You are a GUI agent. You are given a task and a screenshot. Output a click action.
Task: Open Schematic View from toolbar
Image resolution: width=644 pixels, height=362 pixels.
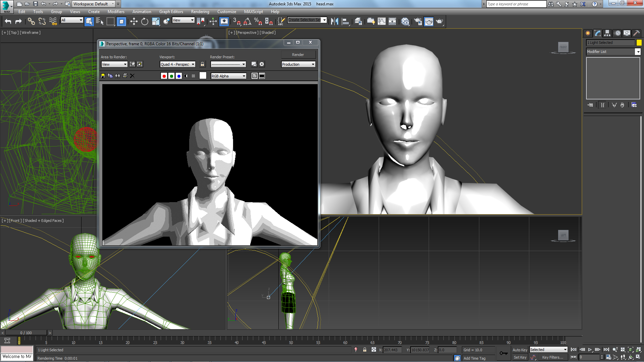(x=392, y=21)
